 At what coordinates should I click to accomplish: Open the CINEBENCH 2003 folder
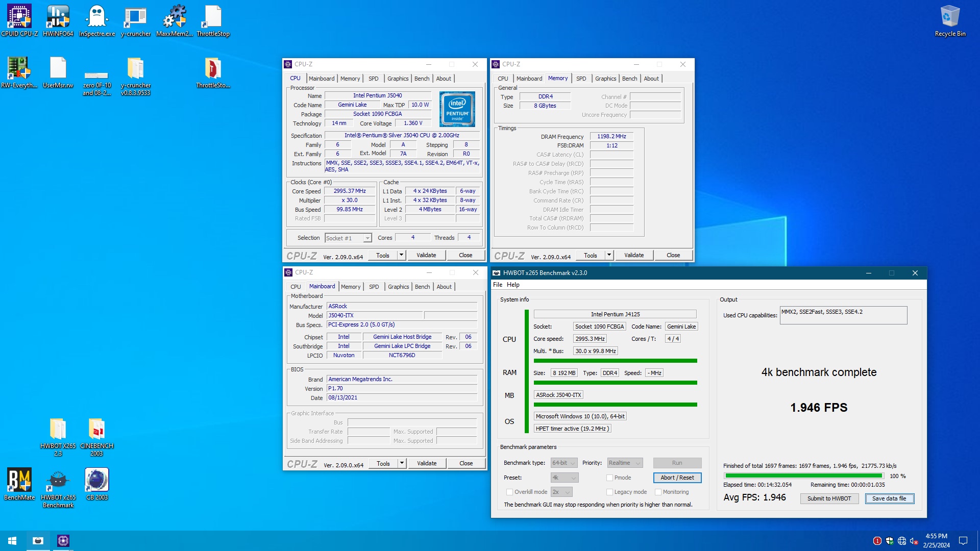pyautogui.click(x=97, y=437)
